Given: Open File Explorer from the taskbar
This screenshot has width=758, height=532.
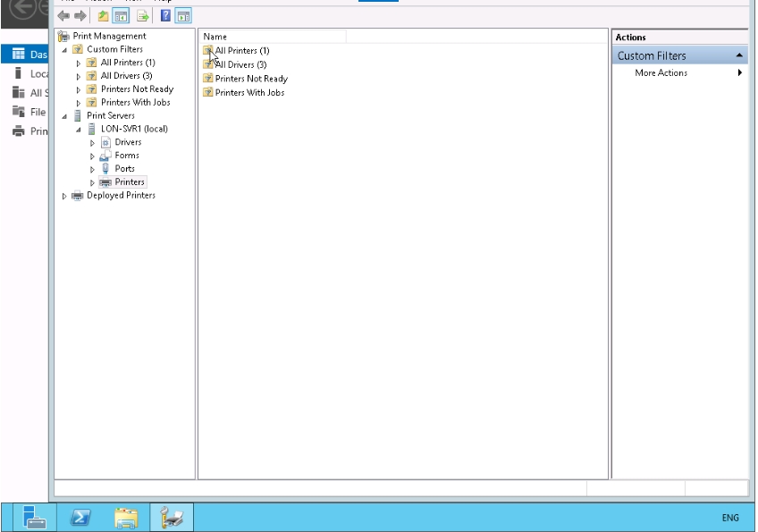Looking at the screenshot, I should (126, 517).
